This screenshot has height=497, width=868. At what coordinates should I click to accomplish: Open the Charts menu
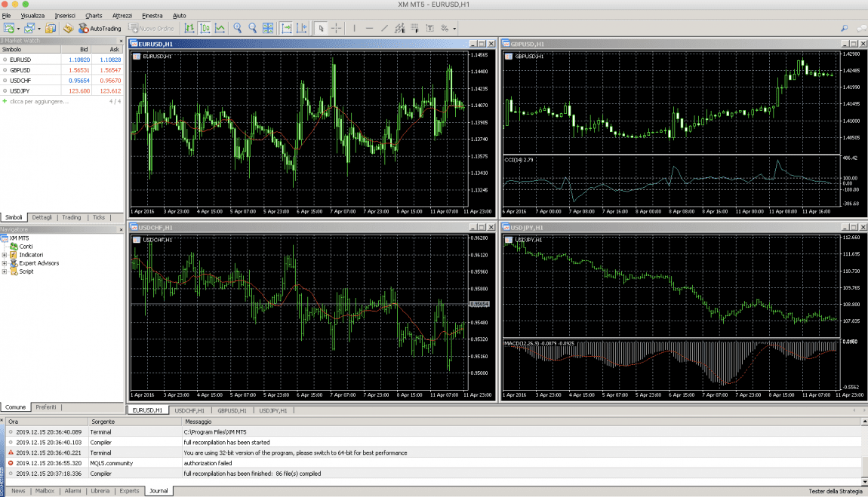94,15
